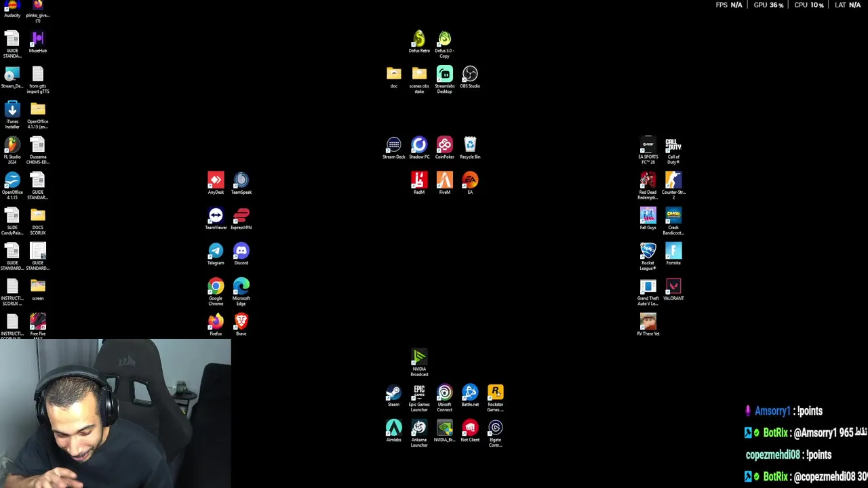Launch the VALORANT shortcut
The image size is (868, 488).
point(673,289)
